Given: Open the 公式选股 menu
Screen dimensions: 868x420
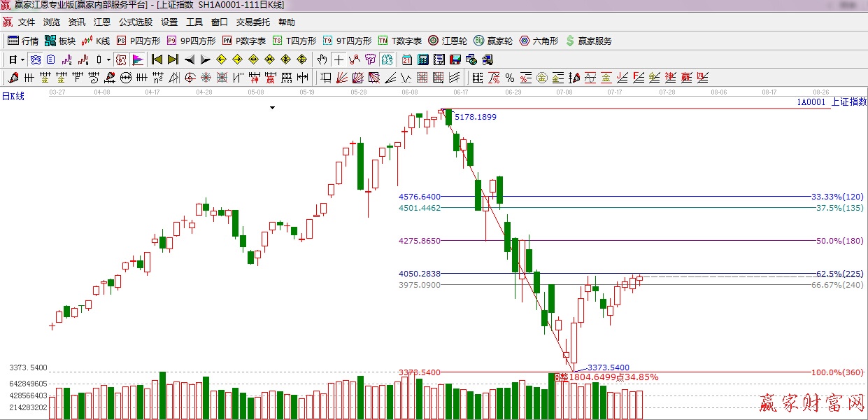Looking at the screenshot, I should pos(135,22).
